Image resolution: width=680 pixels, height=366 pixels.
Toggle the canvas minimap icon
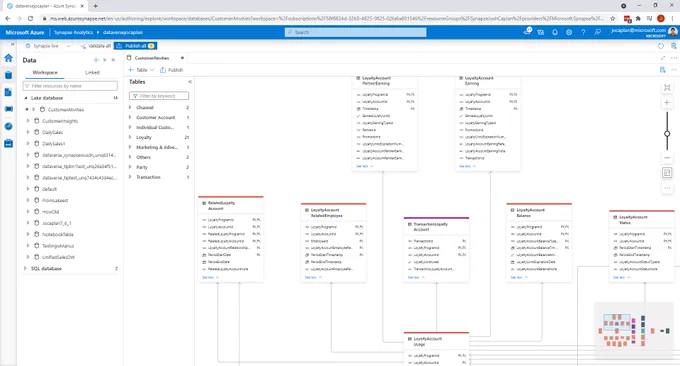[667, 173]
